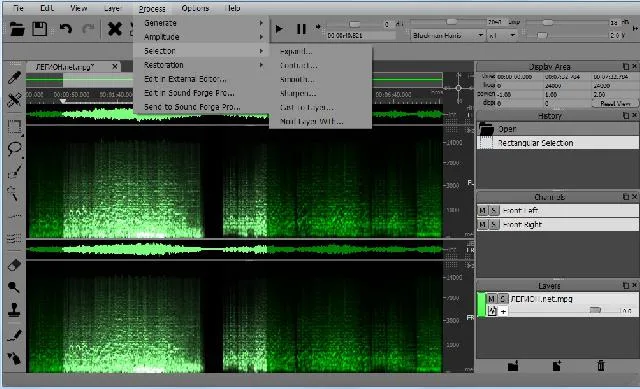The width and height of the screenshot is (640, 389).
Task: Pause playback
Action: click(301, 29)
